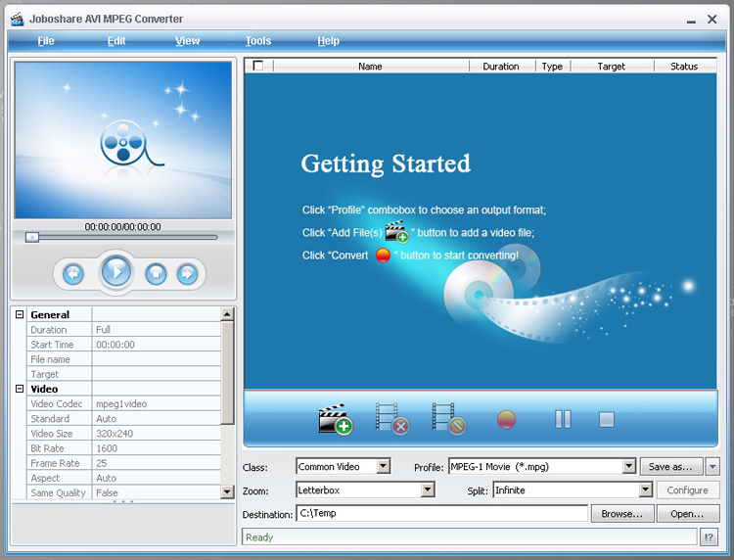This screenshot has width=734, height=560.
Task: Click the next (right arrow) preview button
Action: (x=187, y=274)
